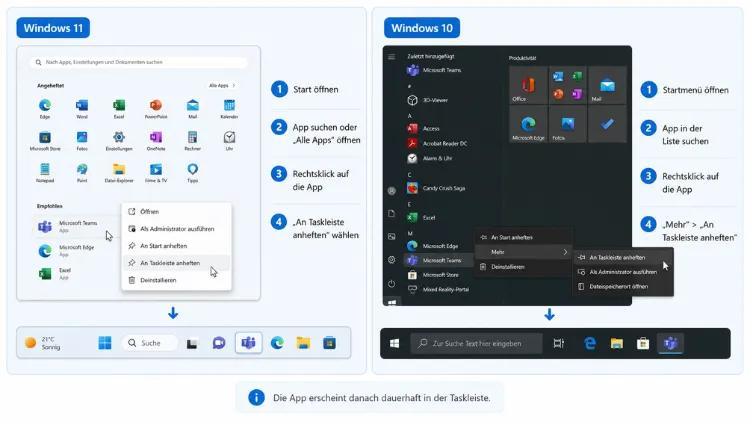Image resolution: width=750 pixels, height=422 pixels.
Task: Click Windows 10 settings gear in sidebar
Action: (391, 260)
